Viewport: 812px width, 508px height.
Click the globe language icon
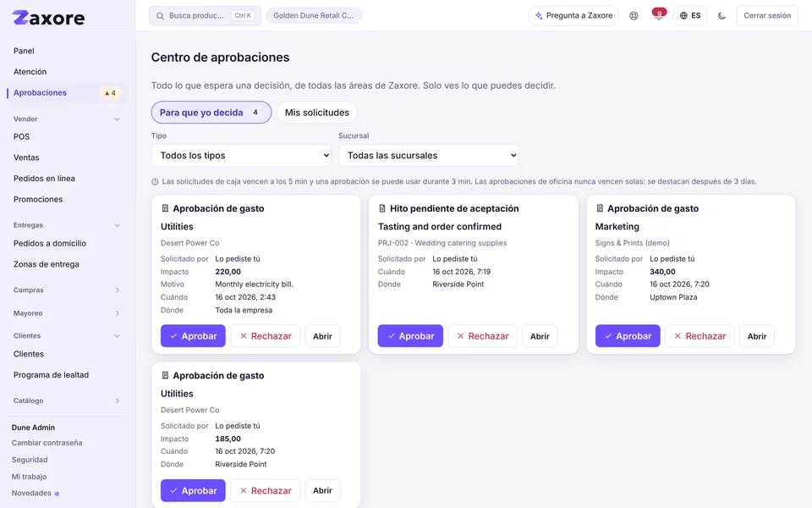683,15
